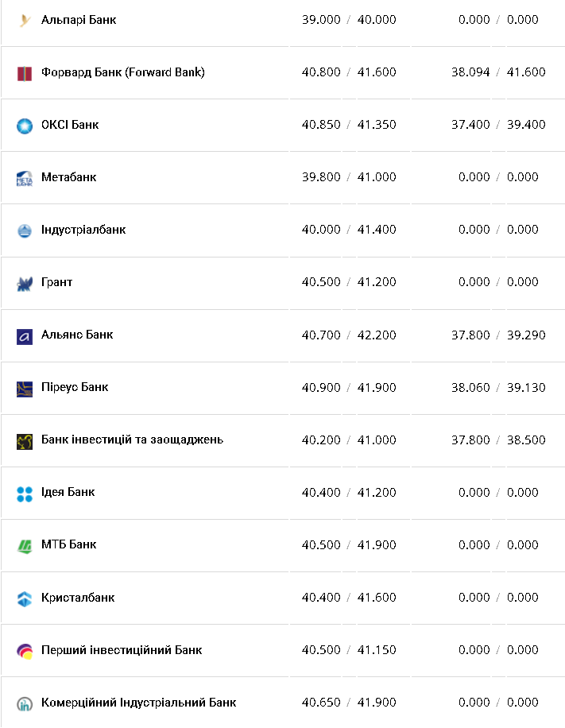This screenshot has height=728, width=565.
Task: Open the Форвард Банк (Forward Bank) link
Action: click(x=123, y=72)
